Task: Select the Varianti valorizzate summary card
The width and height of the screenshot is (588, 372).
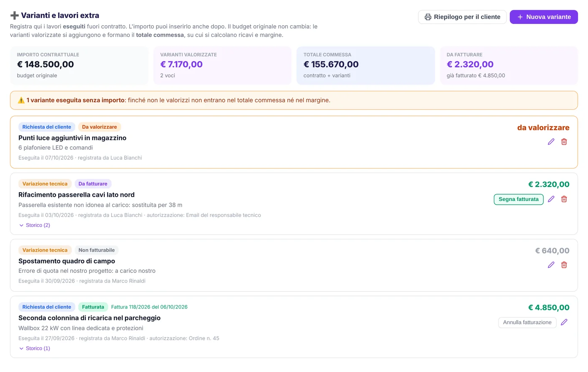Action: (222, 66)
